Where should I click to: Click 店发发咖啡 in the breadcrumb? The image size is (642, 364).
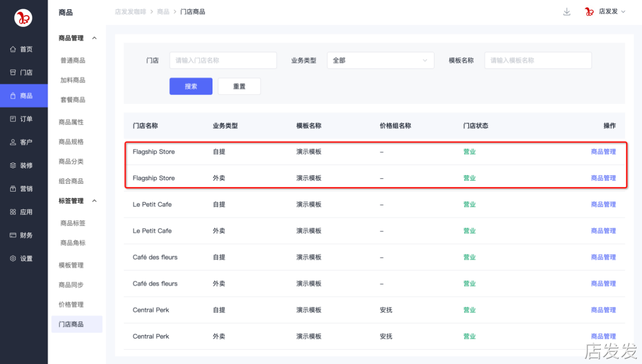point(131,12)
